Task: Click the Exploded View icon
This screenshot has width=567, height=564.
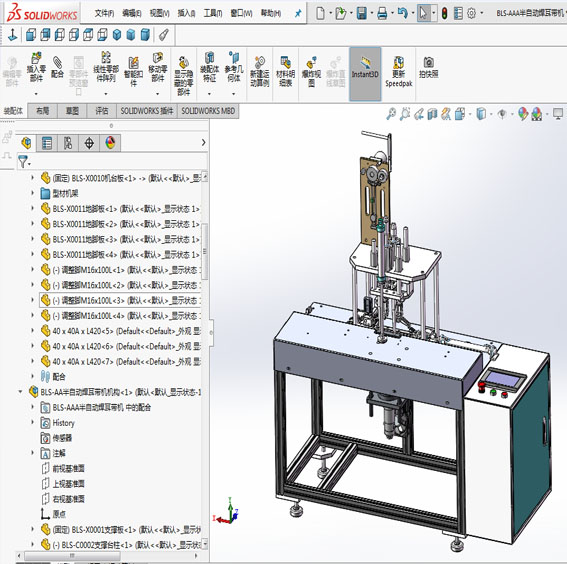Action: 311,71
